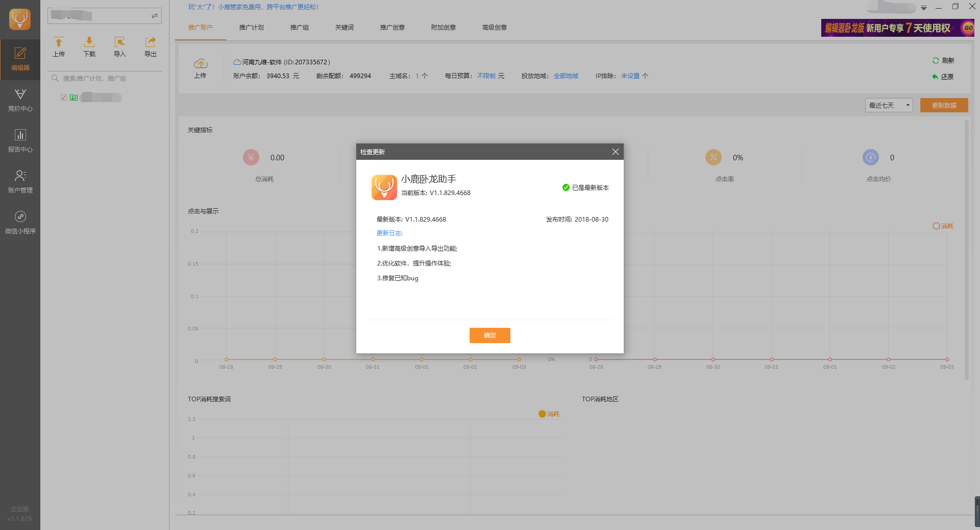
Task: Switch to the 附加创意 tab
Action: pos(444,28)
